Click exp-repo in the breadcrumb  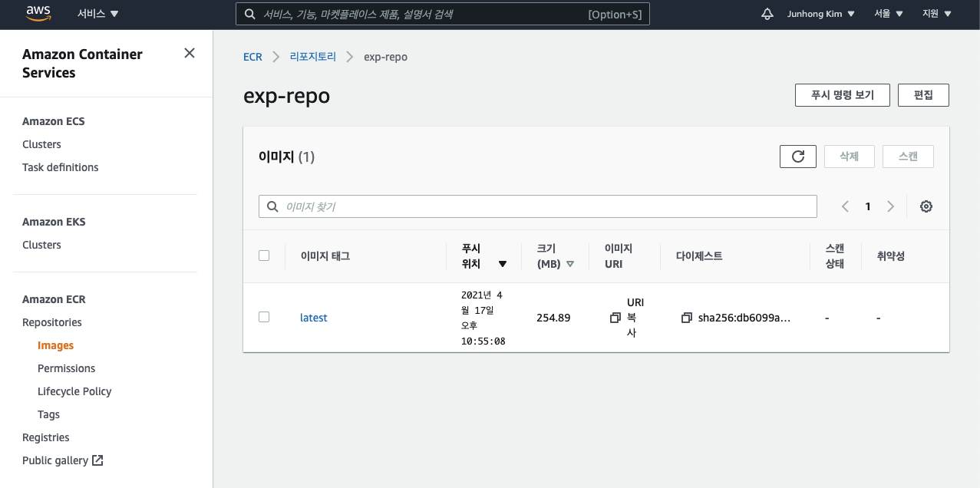tap(385, 57)
